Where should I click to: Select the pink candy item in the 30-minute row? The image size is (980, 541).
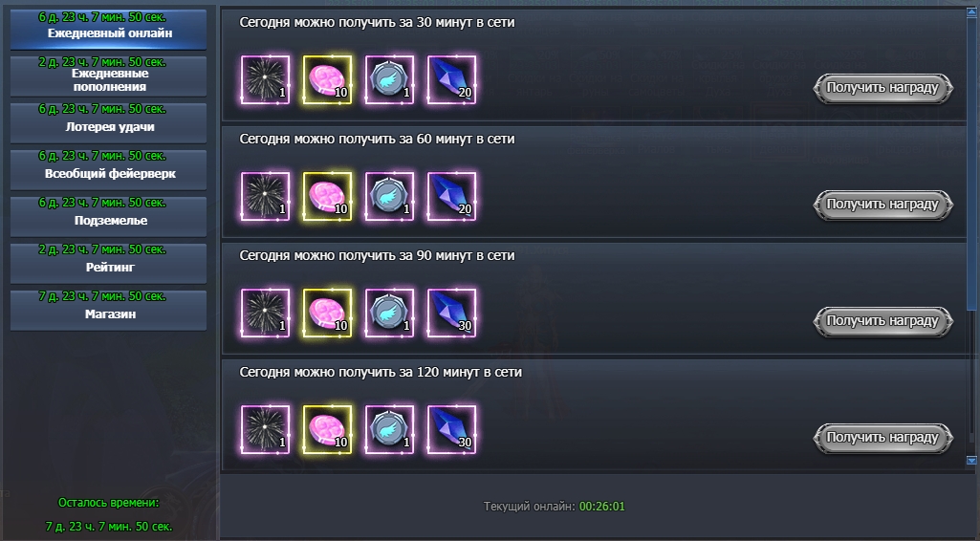click(x=328, y=80)
